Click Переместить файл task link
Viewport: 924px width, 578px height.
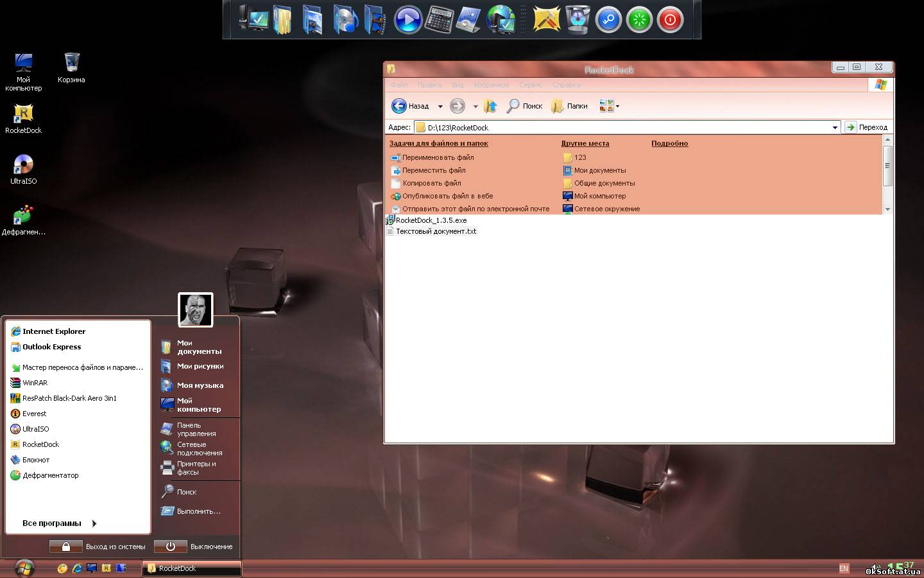[428, 170]
